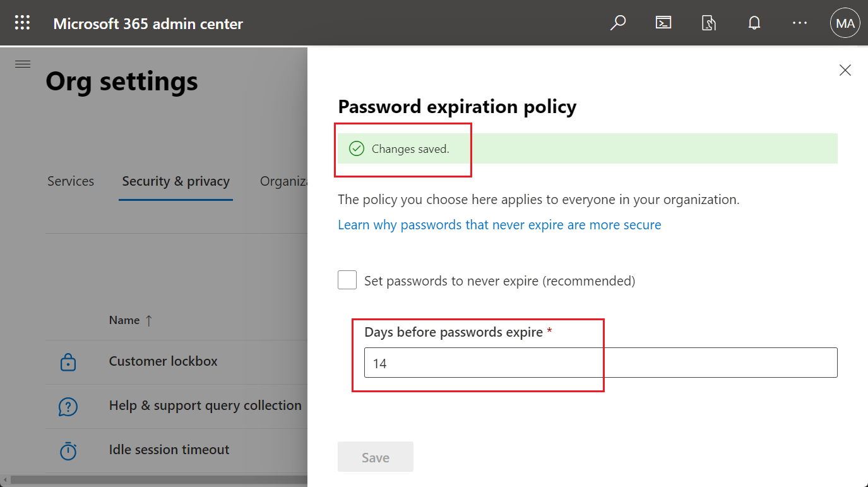The height and width of the screenshot is (487, 868).
Task: Open the link about passwords that never expire
Action: point(499,224)
